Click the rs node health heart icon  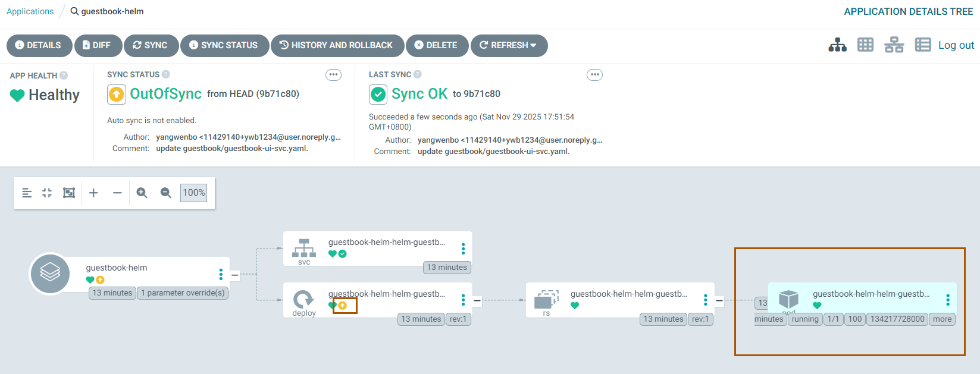(575, 306)
